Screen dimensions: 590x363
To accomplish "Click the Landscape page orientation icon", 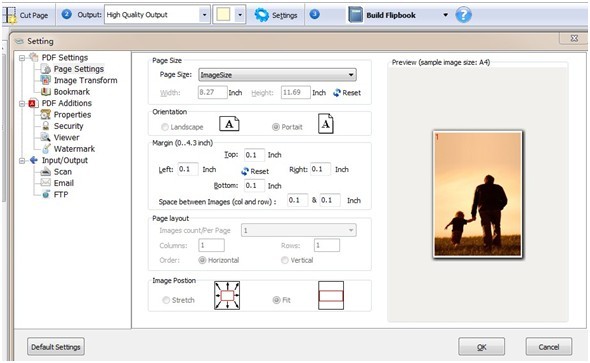I will [x=229, y=124].
